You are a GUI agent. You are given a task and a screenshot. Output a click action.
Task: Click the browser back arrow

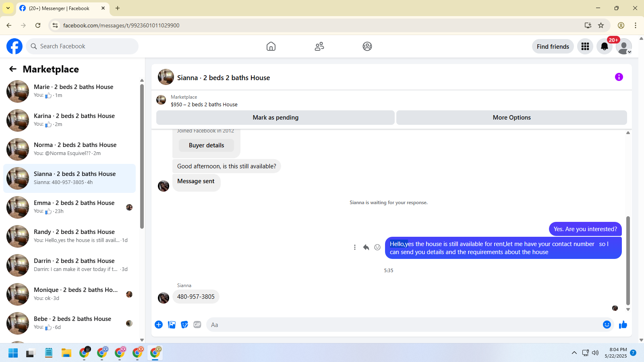[x=9, y=25]
